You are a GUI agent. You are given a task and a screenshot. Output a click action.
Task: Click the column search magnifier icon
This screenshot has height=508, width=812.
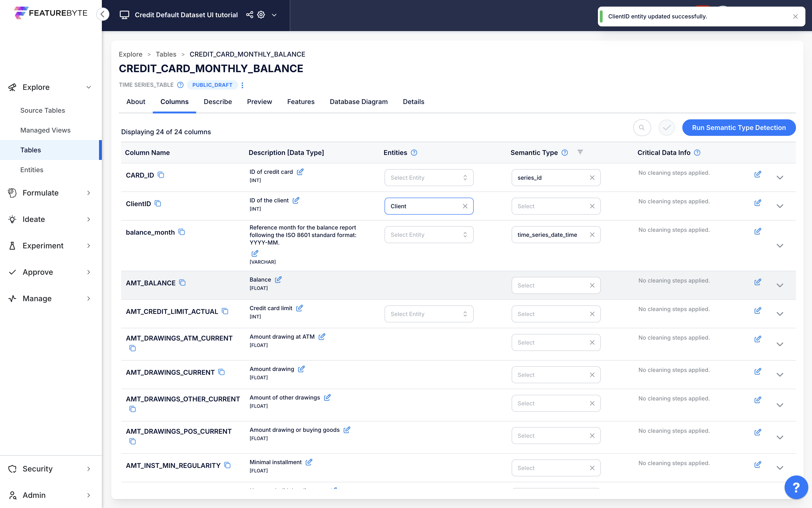click(642, 128)
